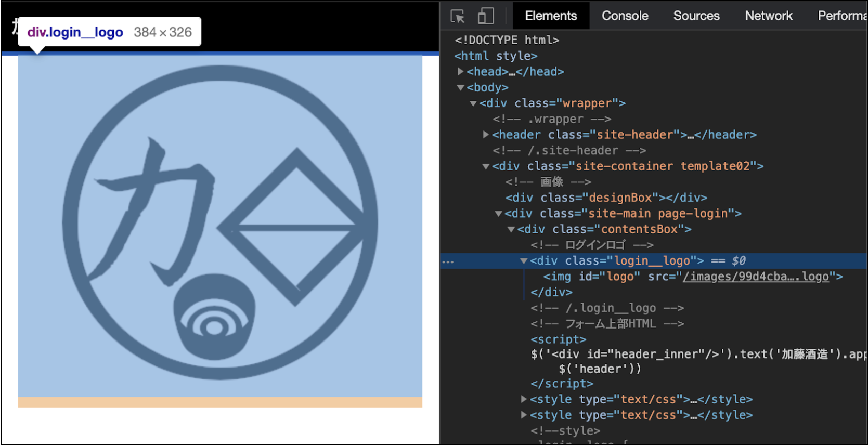Collapse the body element node
The width and height of the screenshot is (868, 446).
pyautogui.click(x=461, y=87)
